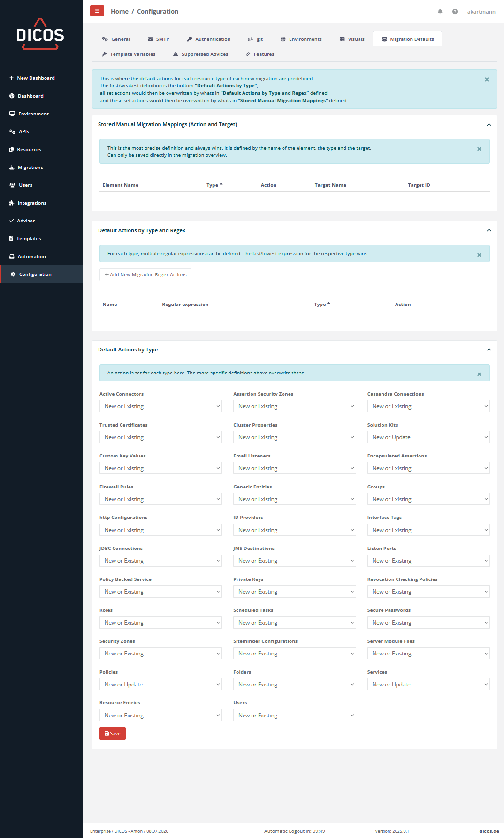Image resolution: width=504 pixels, height=838 pixels.
Task: Switch to Features tab
Action: (x=260, y=54)
